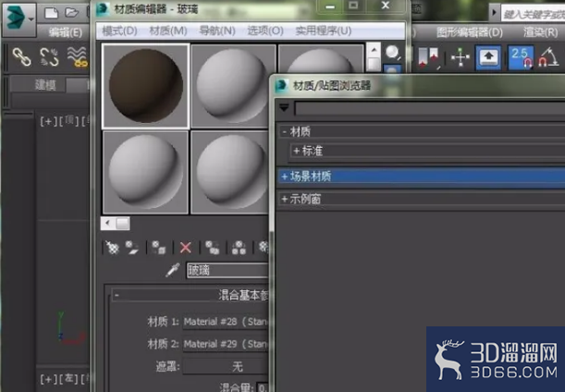Click the material name field 玻璃
The image size is (565, 392).
coord(227,270)
